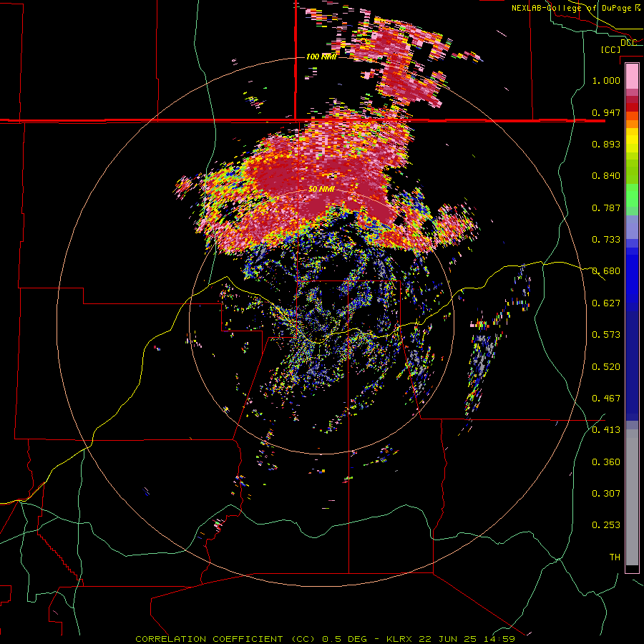Click the TH legend label

click(615, 557)
